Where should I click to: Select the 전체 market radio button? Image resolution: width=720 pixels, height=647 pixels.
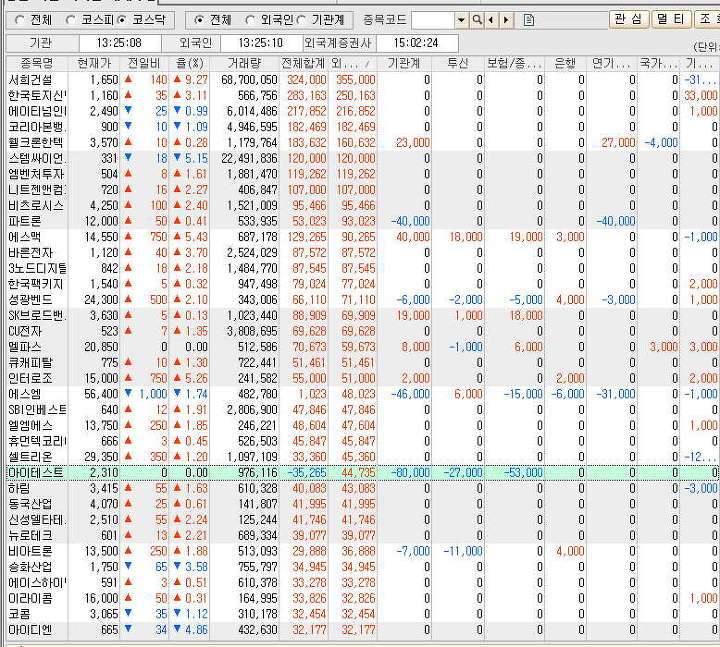20,20
